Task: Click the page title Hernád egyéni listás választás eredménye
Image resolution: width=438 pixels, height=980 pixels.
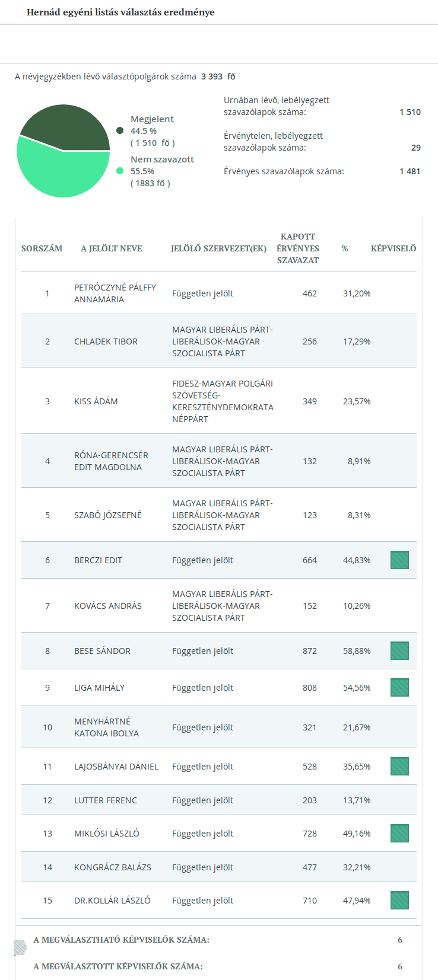Action: [120, 12]
